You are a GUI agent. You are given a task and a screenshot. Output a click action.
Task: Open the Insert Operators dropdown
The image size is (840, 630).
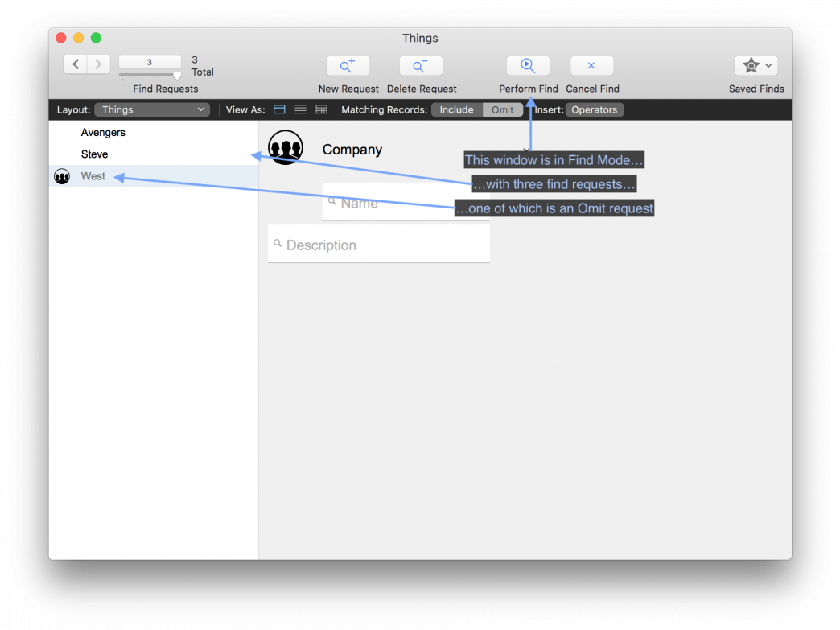(595, 109)
